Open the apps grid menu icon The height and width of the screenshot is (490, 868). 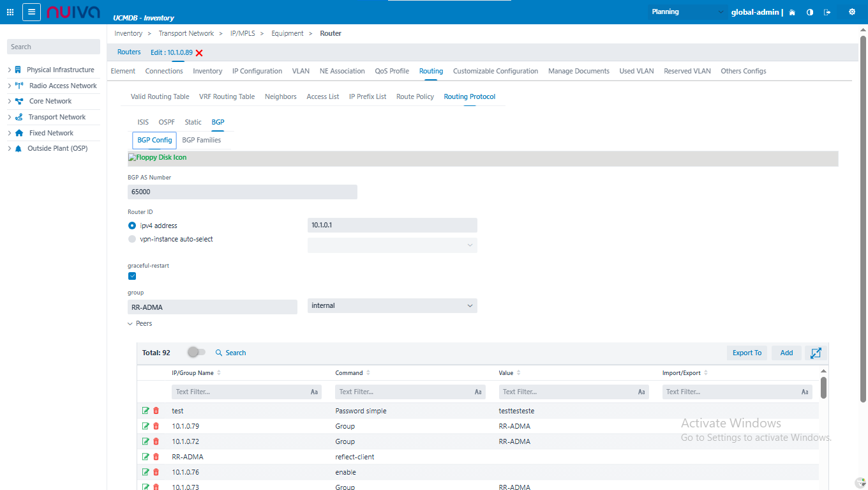[10, 12]
